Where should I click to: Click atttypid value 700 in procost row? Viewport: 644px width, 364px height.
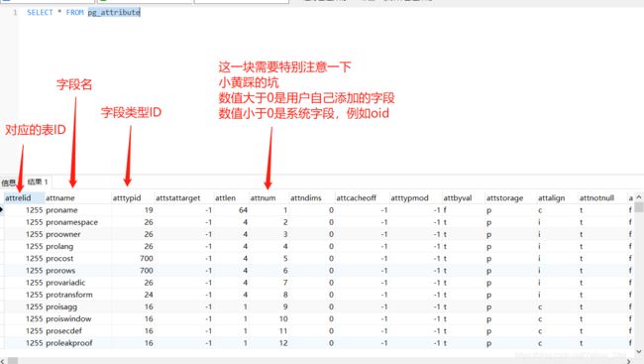click(147, 259)
